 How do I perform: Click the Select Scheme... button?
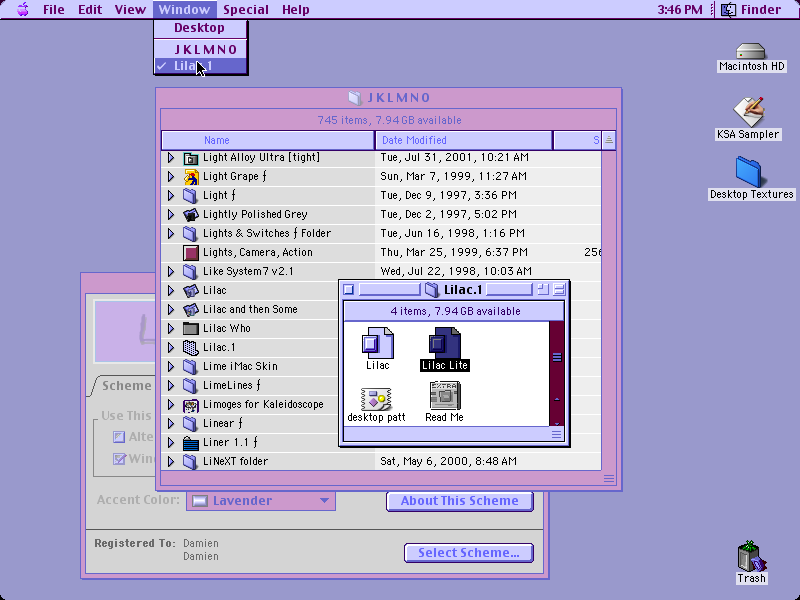[469, 553]
